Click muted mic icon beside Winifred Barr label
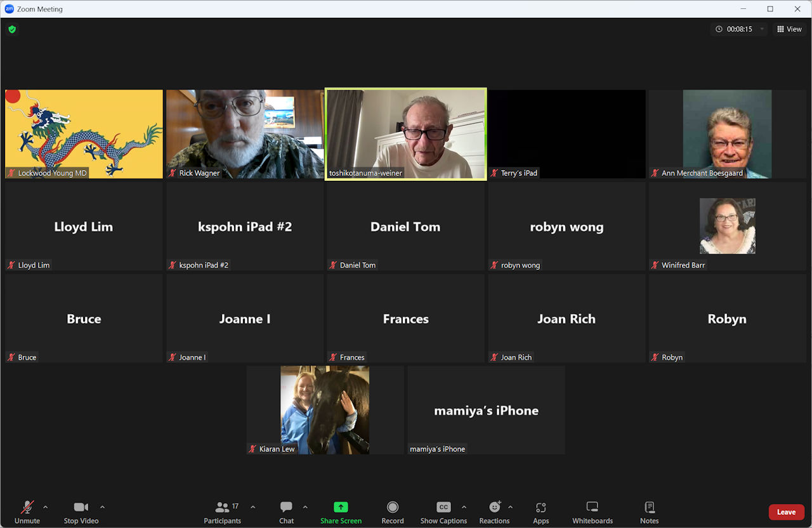This screenshot has height=528, width=812. tap(655, 265)
